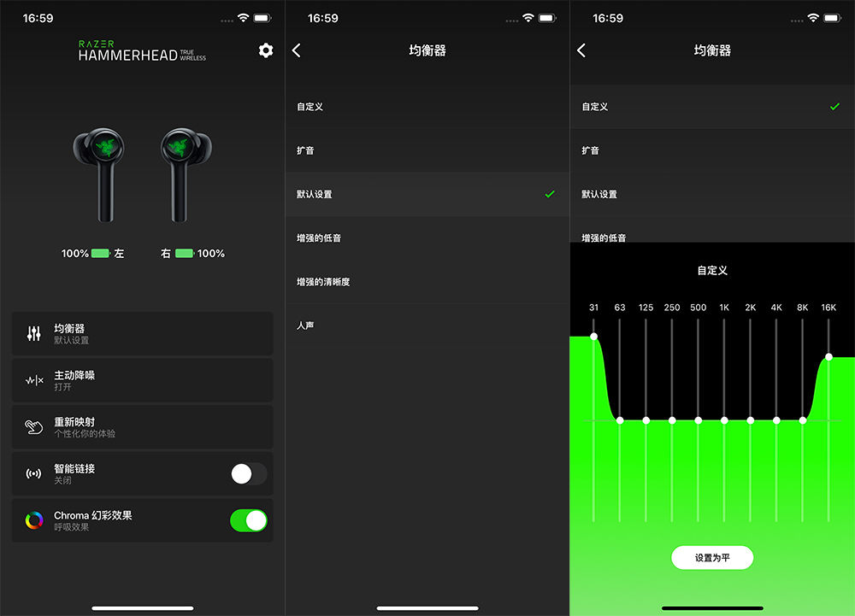Click the Chroma 幻彩效果 color wheel icon
The height and width of the screenshot is (616, 855).
coord(36,520)
